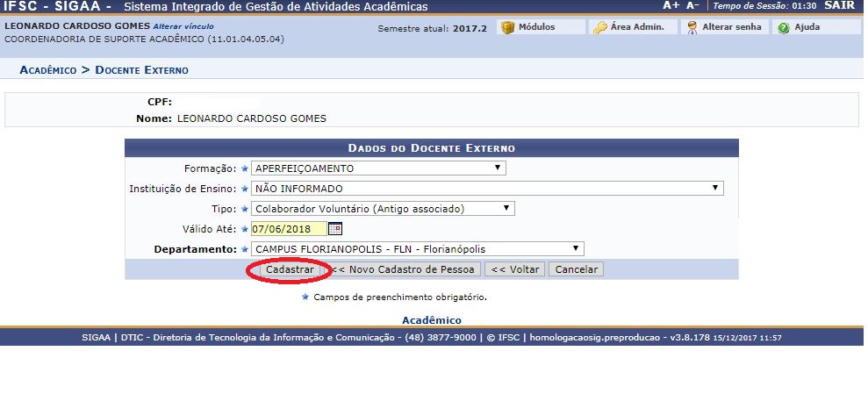Screen dimensions: 868x401
Task: Open the Área Admin. menu
Action: pyautogui.click(x=634, y=27)
